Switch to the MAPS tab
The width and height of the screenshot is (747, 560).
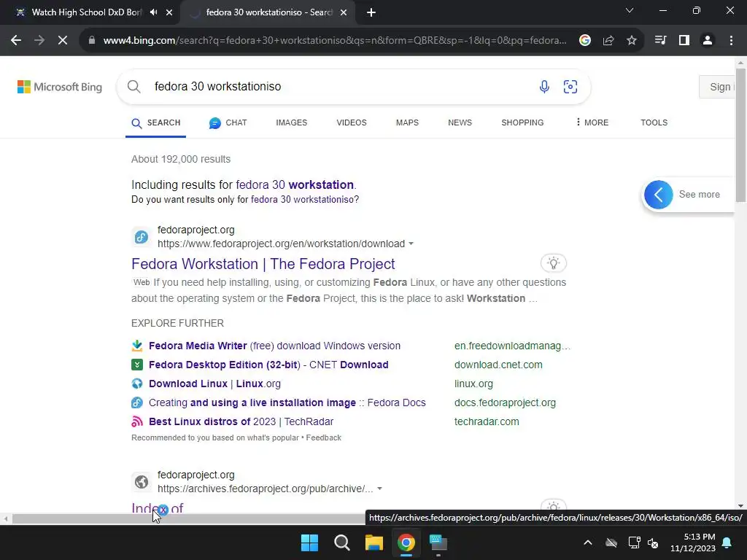click(x=407, y=122)
